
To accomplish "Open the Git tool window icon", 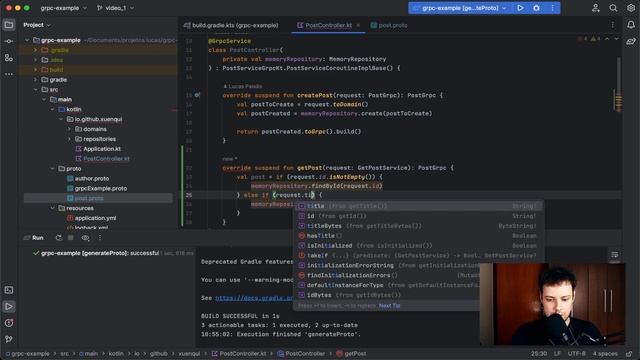I will pos(9,339).
